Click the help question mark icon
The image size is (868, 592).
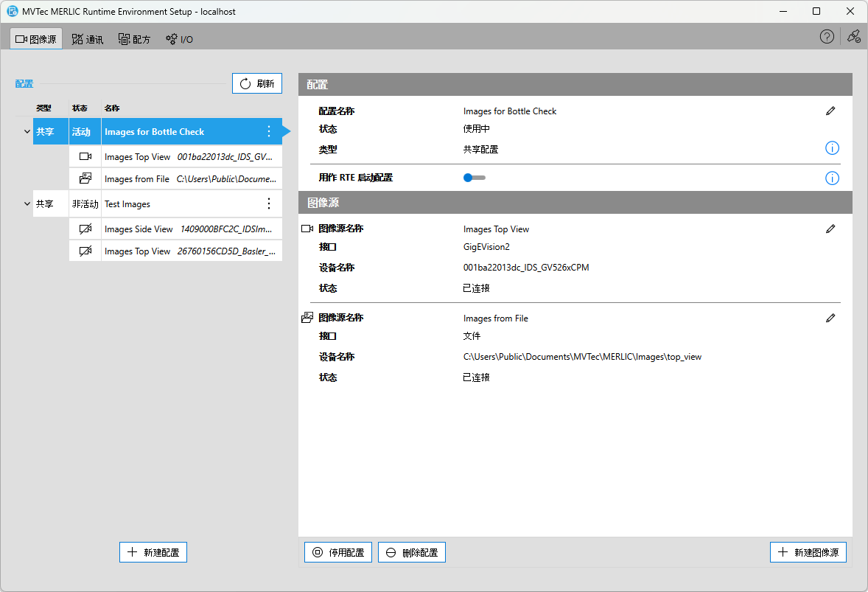click(x=827, y=37)
